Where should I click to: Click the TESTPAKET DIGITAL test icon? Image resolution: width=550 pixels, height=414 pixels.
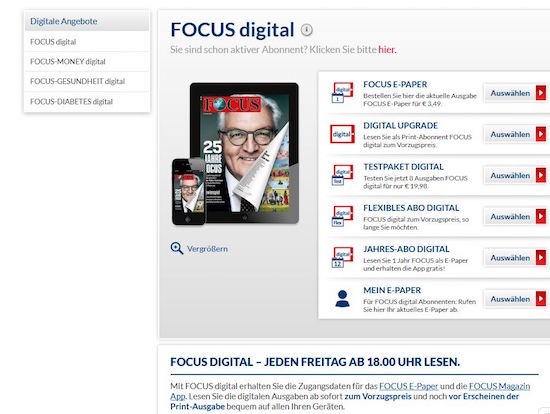click(342, 175)
